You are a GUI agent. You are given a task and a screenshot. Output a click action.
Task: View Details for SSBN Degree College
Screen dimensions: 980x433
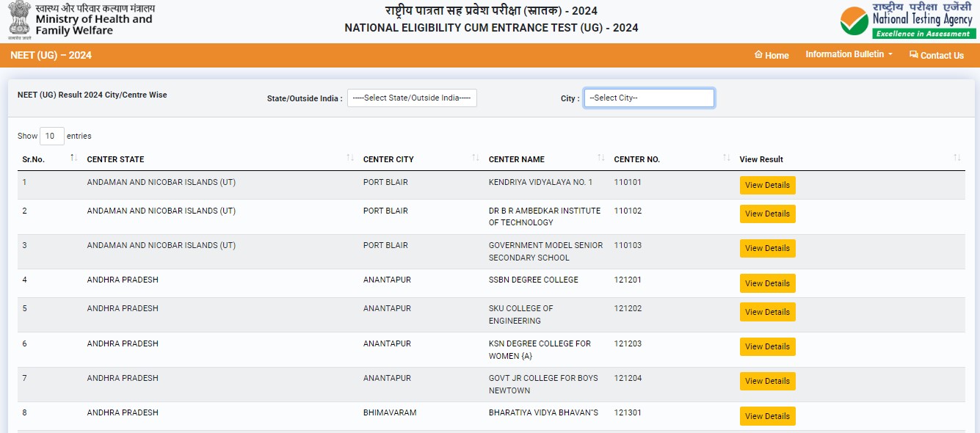[x=767, y=284]
